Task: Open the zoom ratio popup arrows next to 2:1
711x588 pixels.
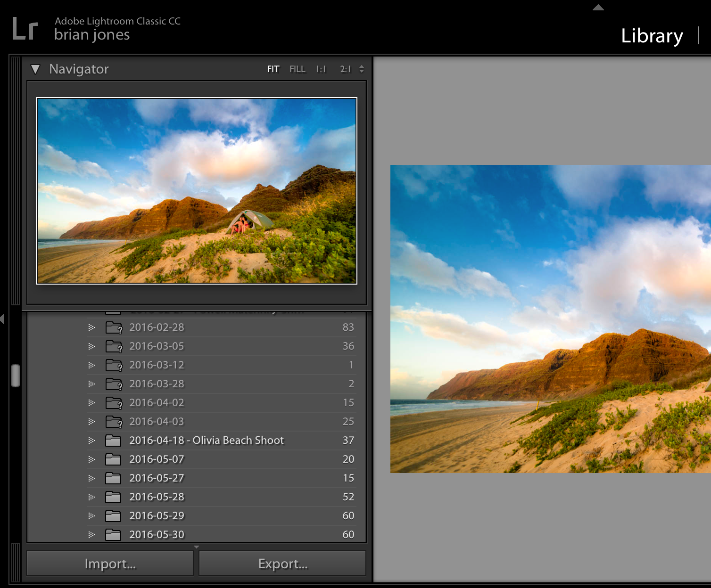Action: [x=362, y=69]
